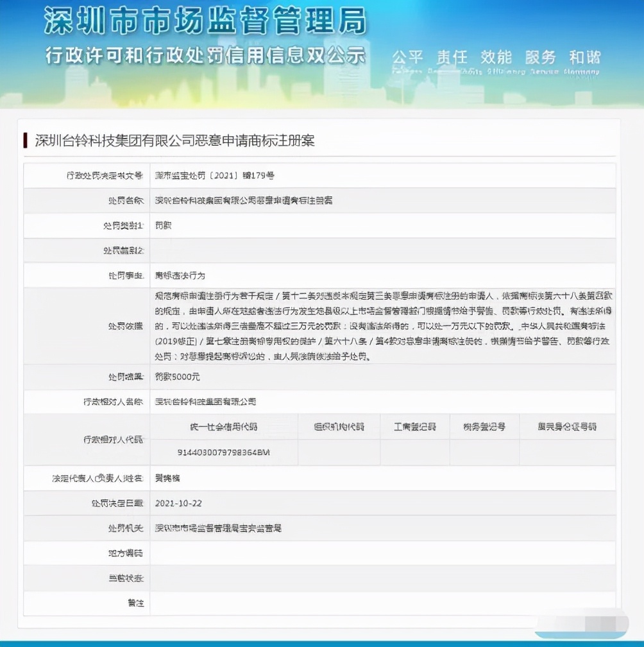Viewport: 644px width, 647px height.
Task: Select the 处罚决定日期 row label
Action: pyautogui.click(x=117, y=503)
